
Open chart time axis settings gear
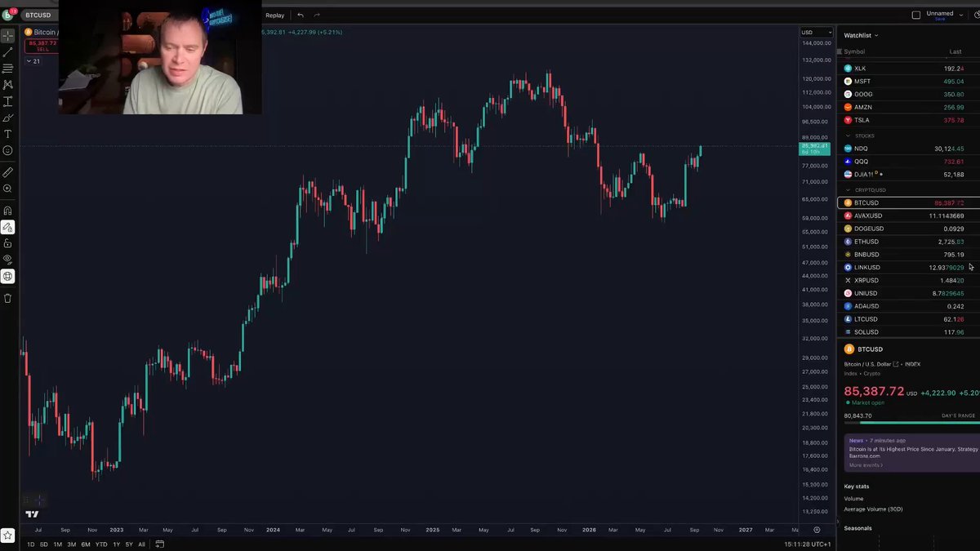[817, 530]
